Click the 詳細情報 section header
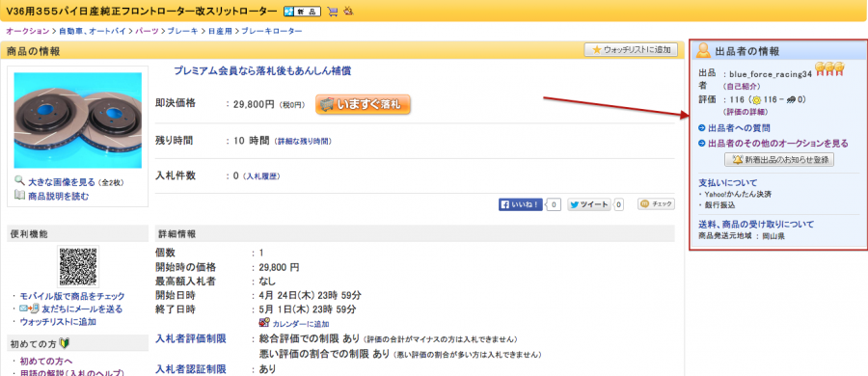This screenshot has height=376, width=868. [415, 233]
